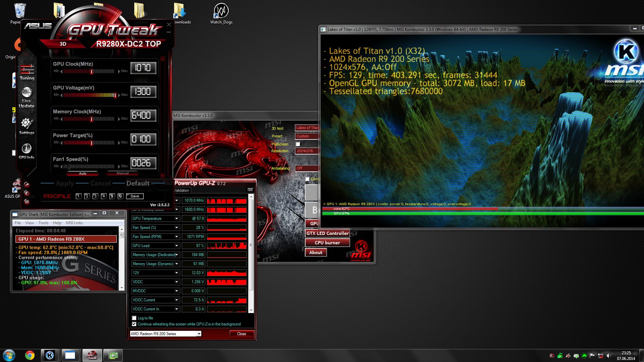Click the Action Center flag tray icon

point(592,356)
